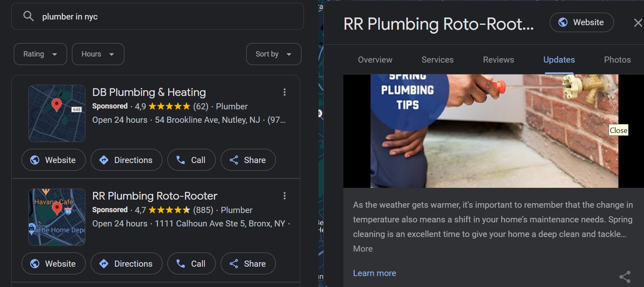Screen dimensions: 644x287
Task: Switch to the Services tab
Action: [438, 60]
